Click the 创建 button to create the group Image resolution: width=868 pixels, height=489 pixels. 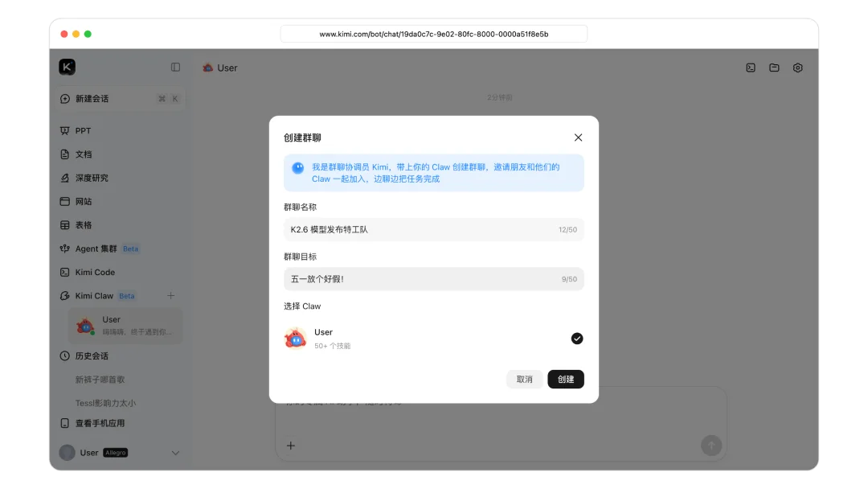coord(566,379)
